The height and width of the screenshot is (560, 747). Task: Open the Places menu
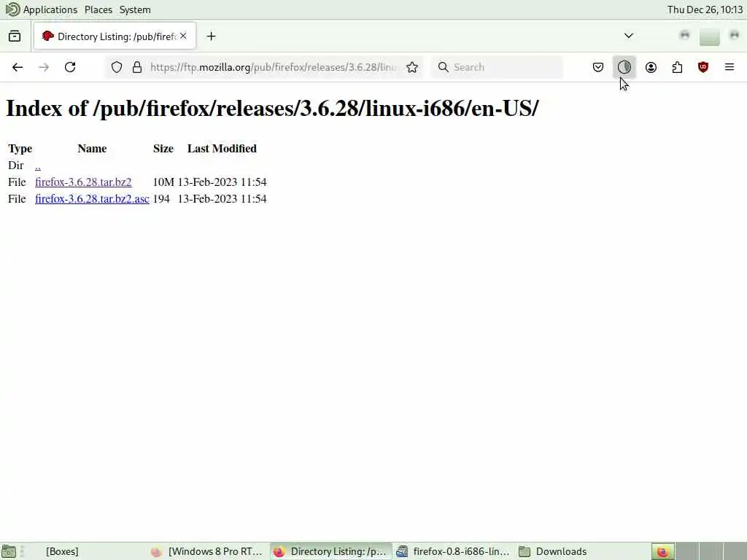[x=98, y=9]
